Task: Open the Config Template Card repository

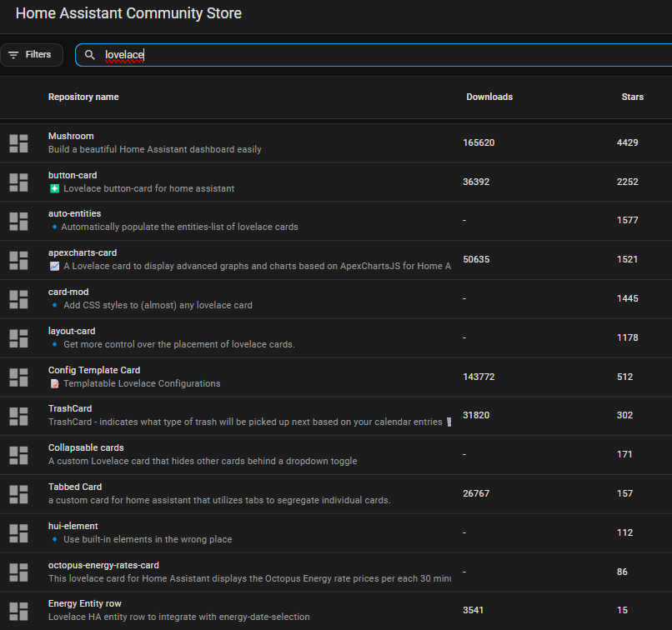Action: click(x=94, y=370)
